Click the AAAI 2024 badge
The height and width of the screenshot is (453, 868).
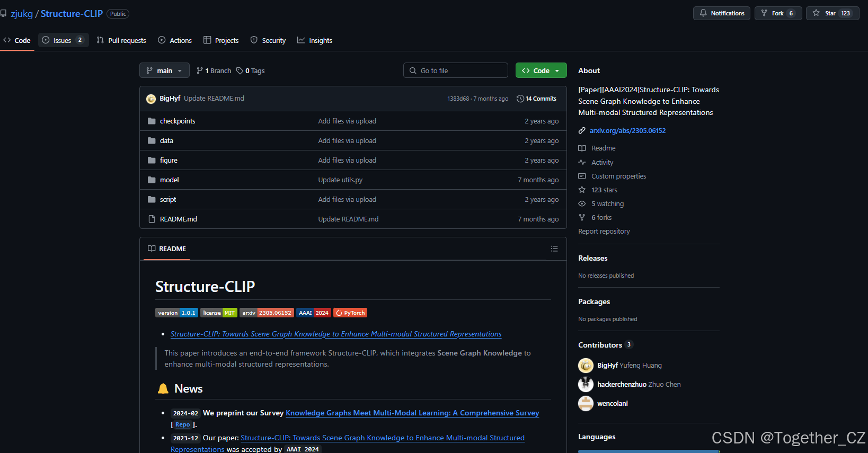tap(314, 313)
